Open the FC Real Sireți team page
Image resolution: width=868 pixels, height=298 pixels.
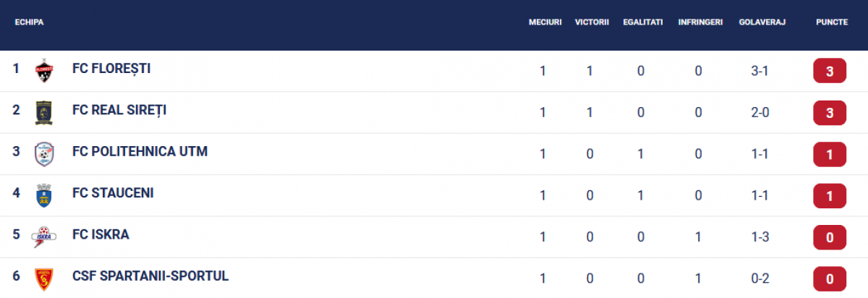coord(119,110)
